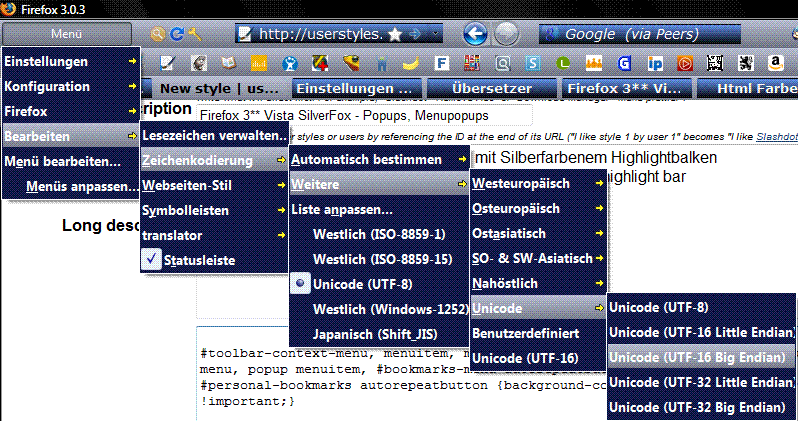Click the grey forward navigation button
798x421 pixels.
(x=506, y=34)
